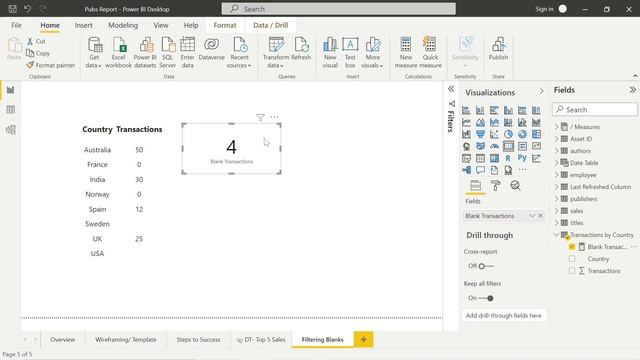
Task: Choose the Python visual icon
Action: pyautogui.click(x=522, y=158)
